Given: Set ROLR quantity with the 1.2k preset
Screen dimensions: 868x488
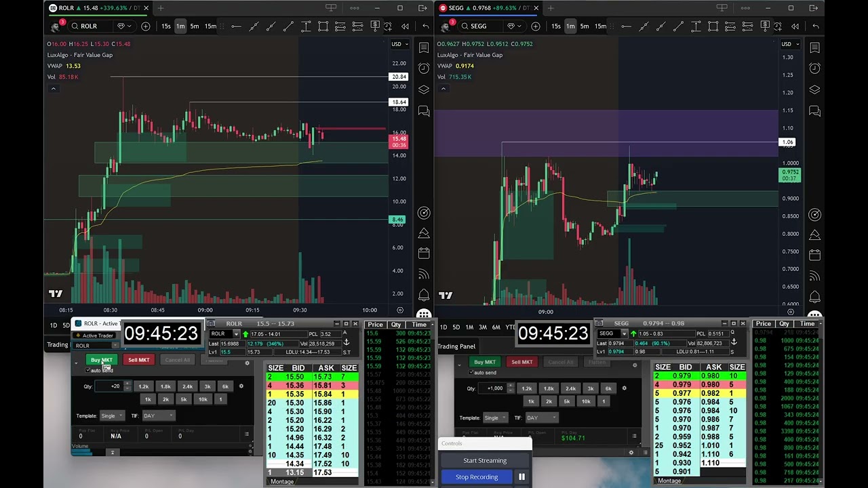Looking at the screenshot, I should point(144,386).
